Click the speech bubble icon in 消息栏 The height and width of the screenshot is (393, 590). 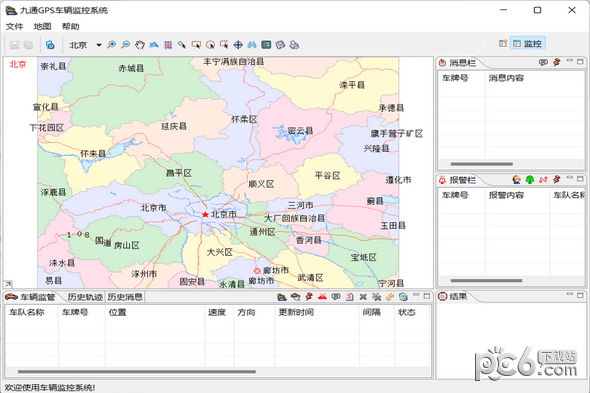tap(543, 62)
